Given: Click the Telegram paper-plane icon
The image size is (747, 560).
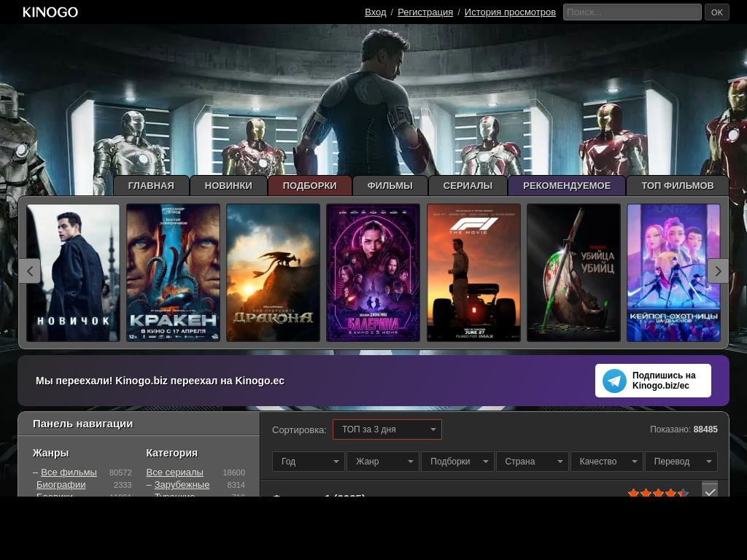Looking at the screenshot, I should tap(614, 381).
